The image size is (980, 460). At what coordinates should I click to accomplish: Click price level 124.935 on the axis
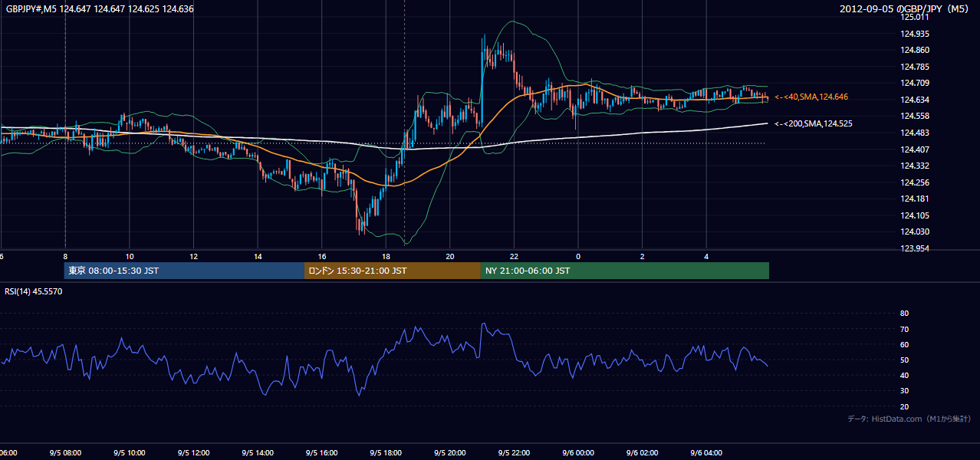pos(914,34)
